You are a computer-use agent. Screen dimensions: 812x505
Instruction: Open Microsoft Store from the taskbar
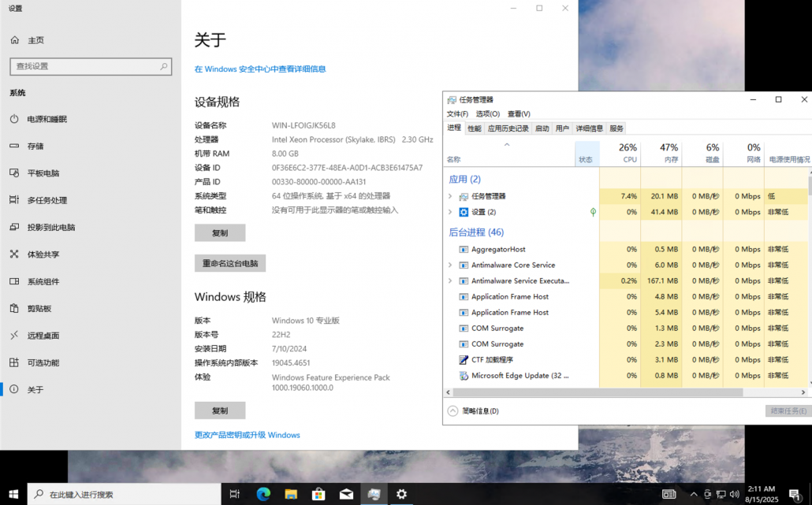[318, 494]
